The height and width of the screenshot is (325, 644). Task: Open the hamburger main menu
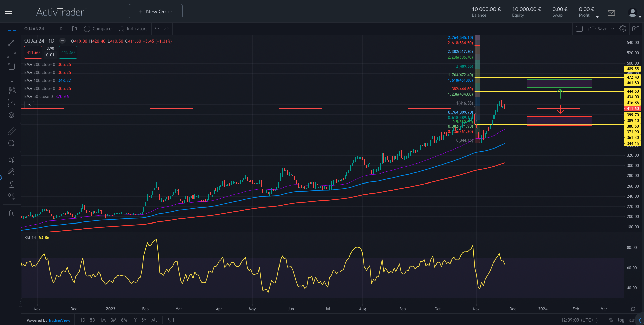click(x=9, y=12)
